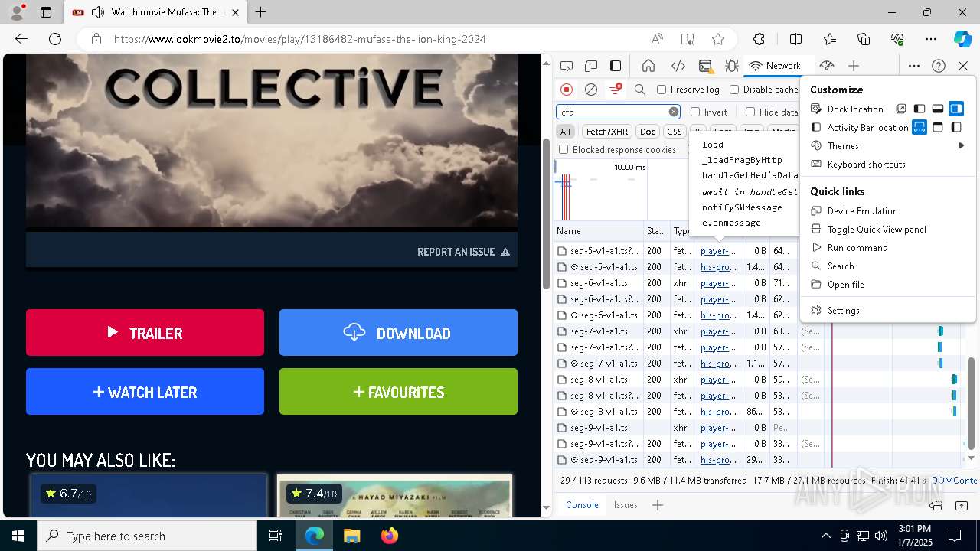Select the All request type filter
980x551 pixels.
click(565, 132)
